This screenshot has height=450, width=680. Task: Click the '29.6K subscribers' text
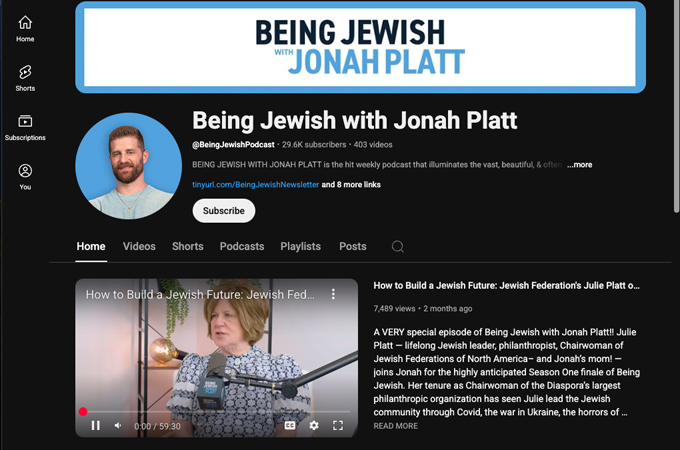pyautogui.click(x=314, y=145)
